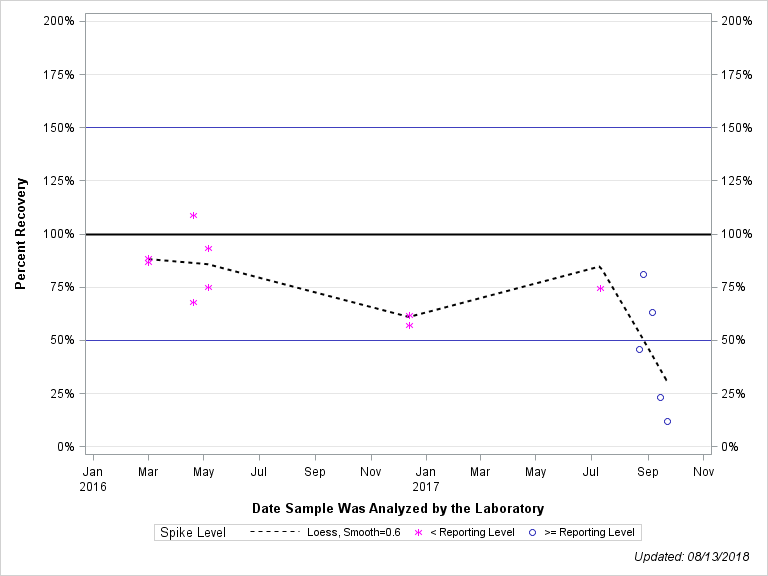Click the 'Percent Recovery' axis title
The image size is (768, 576).
pyautogui.click(x=20, y=234)
